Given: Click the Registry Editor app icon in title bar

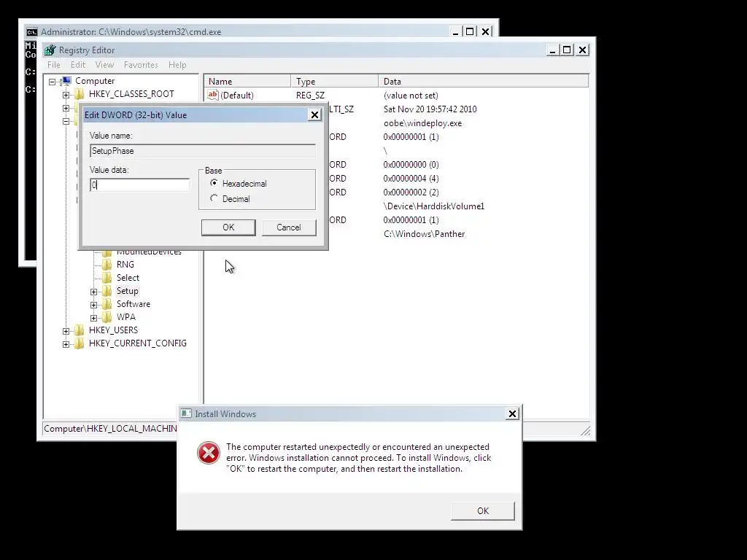Looking at the screenshot, I should (x=50, y=50).
